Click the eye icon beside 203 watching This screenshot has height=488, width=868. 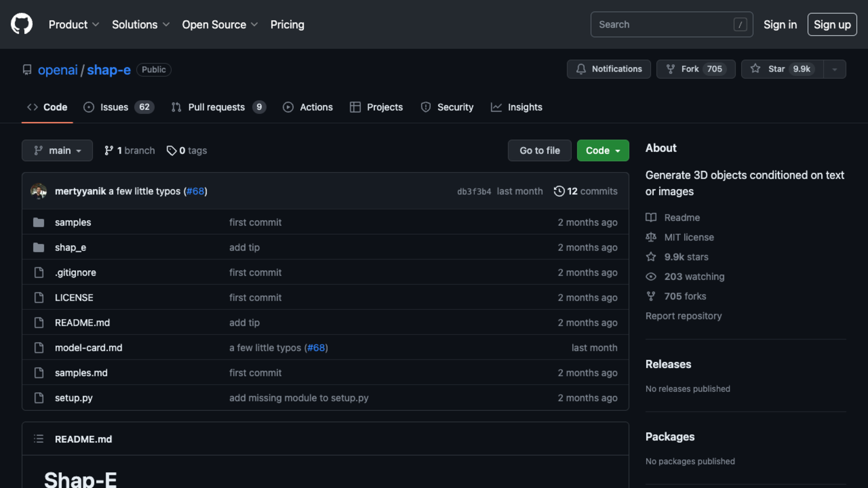pos(651,277)
